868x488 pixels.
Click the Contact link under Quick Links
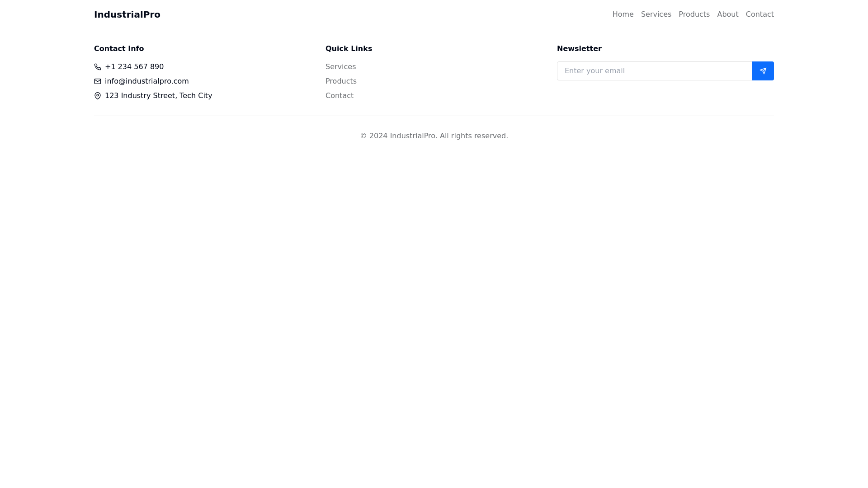[340, 95]
